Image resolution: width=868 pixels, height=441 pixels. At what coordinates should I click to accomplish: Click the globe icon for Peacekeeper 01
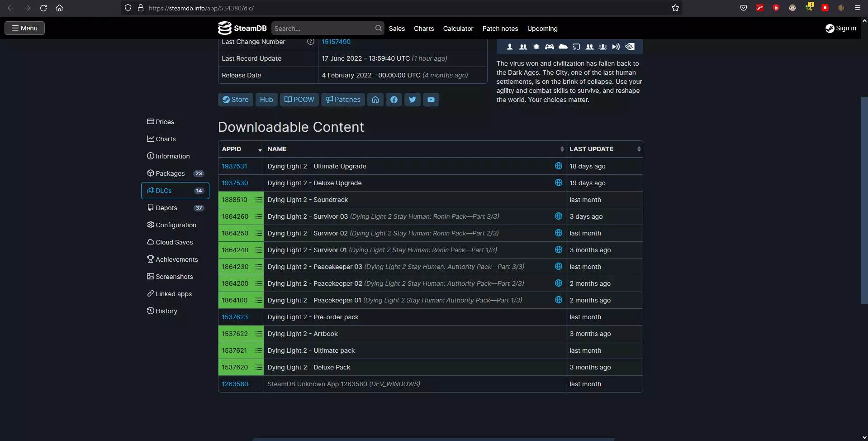click(x=559, y=300)
